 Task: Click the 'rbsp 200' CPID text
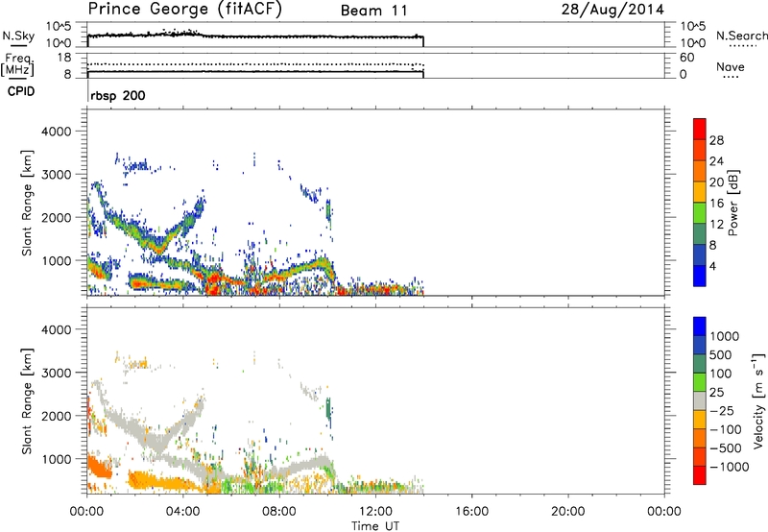[117, 95]
